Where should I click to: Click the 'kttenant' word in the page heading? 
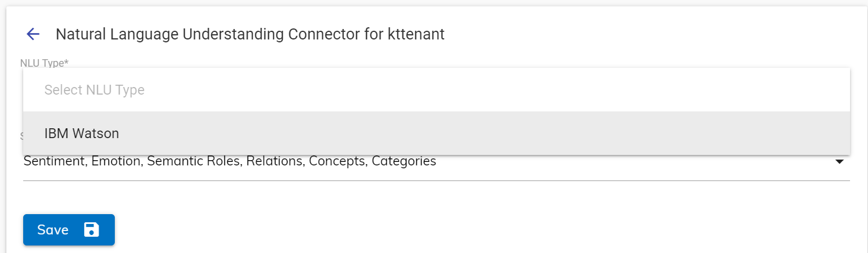point(415,34)
